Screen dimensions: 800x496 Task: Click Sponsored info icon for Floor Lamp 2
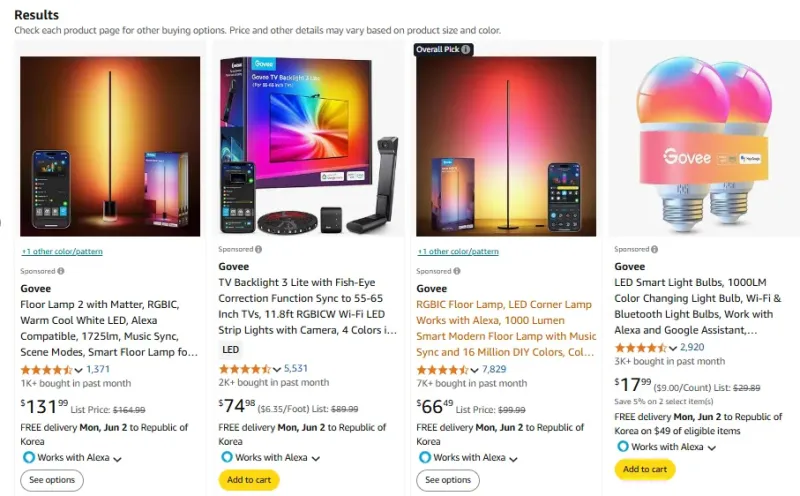(60, 271)
